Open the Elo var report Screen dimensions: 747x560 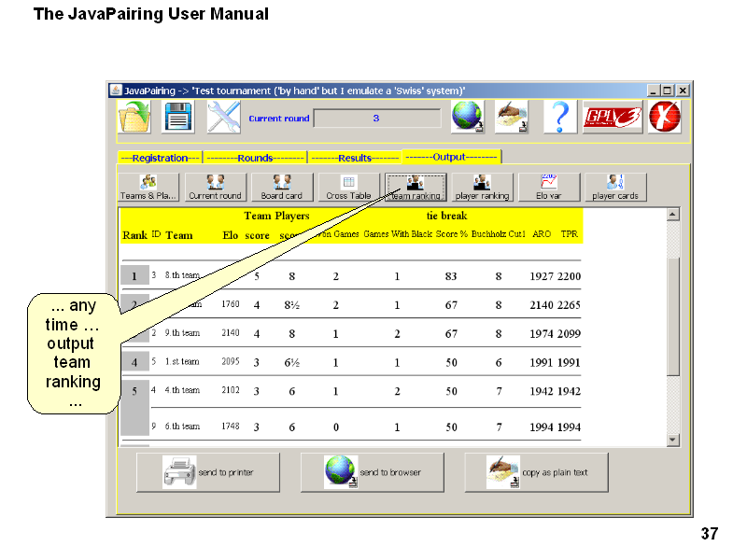pos(548,188)
